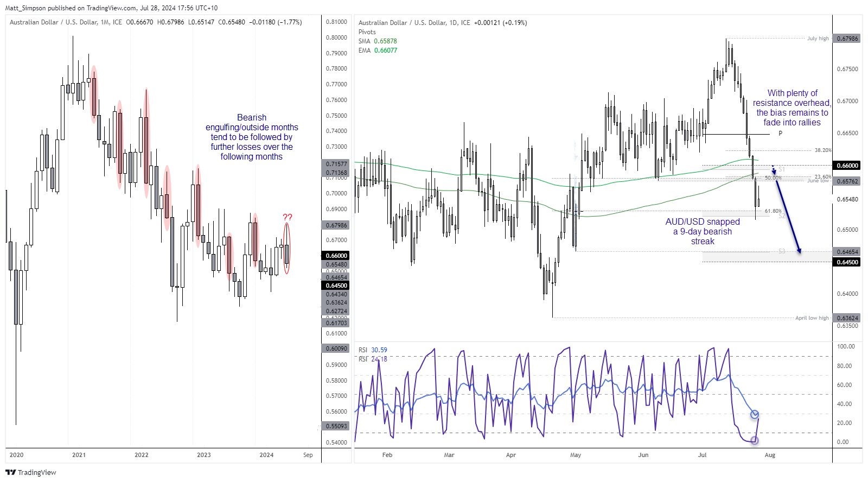This screenshot has height=482, width=868.
Task: Click the 'Feb' label on daily time axis
Action: [x=387, y=455]
